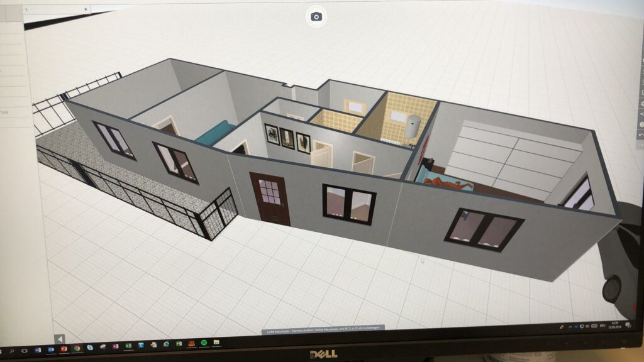
Task: Select the teal sofa in the living room
Action: click(214, 133)
